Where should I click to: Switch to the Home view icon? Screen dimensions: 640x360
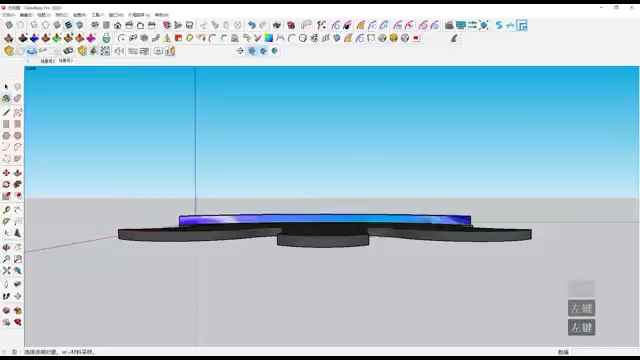[x=118, y=25]
